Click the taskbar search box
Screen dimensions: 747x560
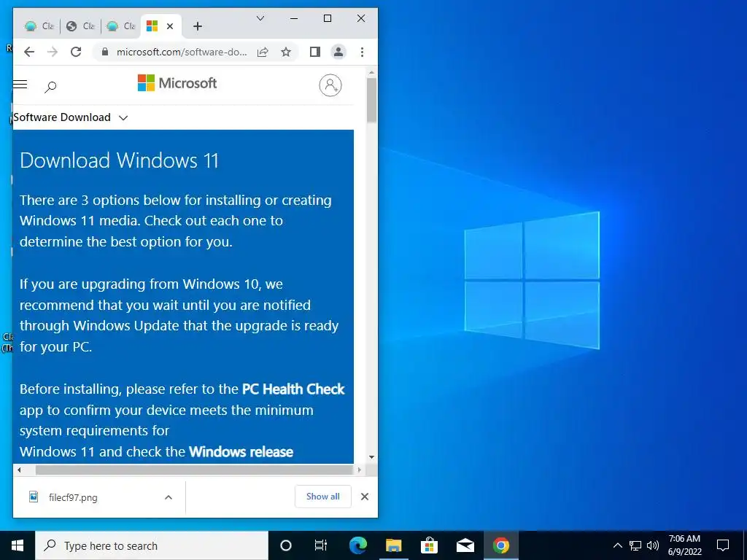coord(152,545)
